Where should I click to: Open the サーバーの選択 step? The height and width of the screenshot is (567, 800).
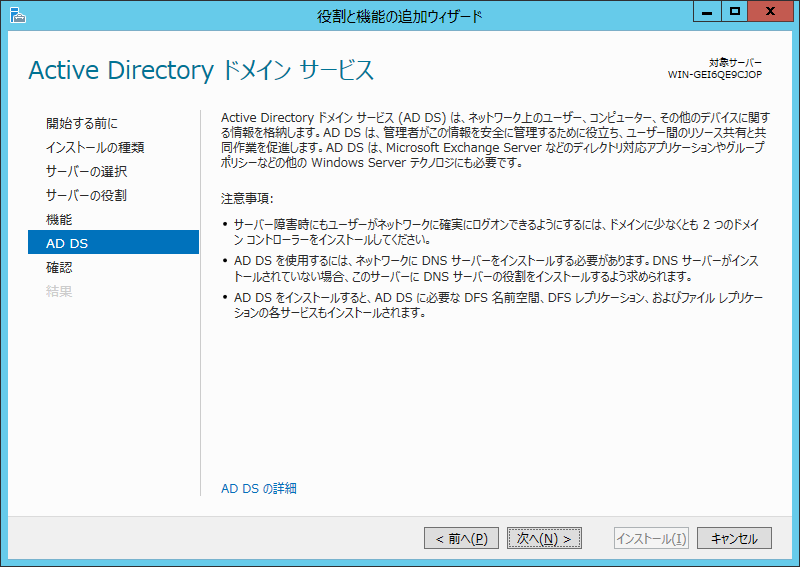(x=86, y=171)
